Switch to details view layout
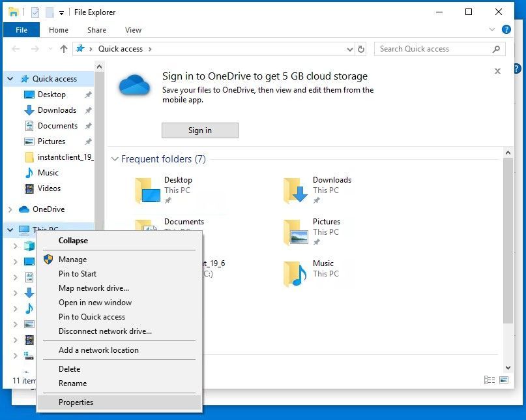526x420 pixels. pyautogui.click(x=489, y=380)
